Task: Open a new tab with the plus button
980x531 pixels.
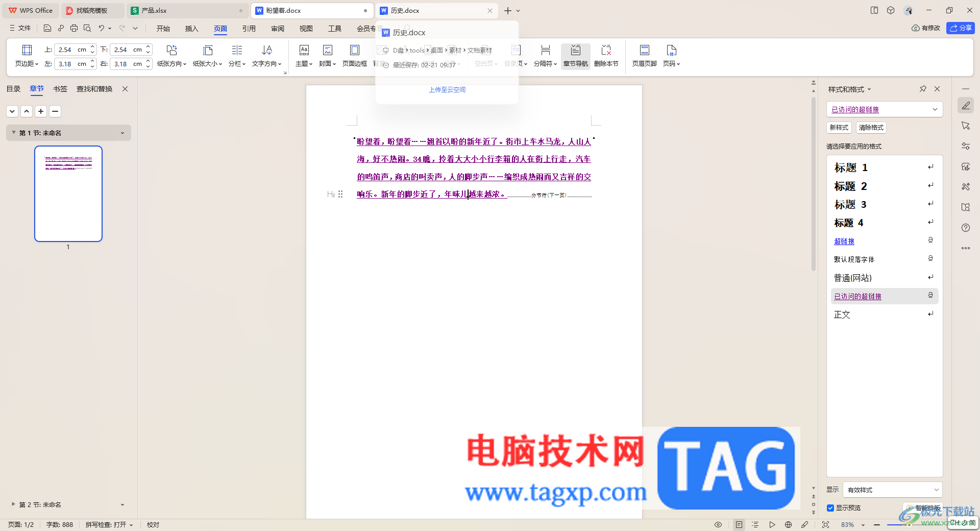Action: click(x=508, y=10)
